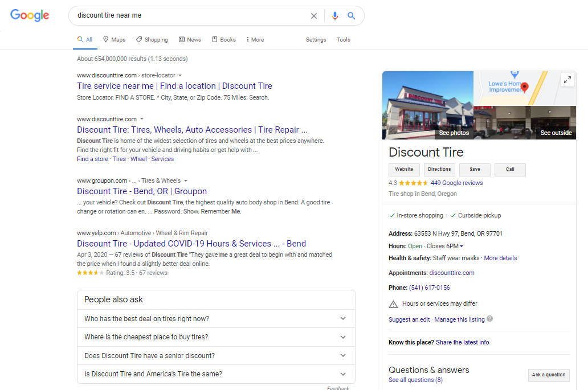
Task: Open the More menu
Action: pyautogui.click(x=255, y=40)
